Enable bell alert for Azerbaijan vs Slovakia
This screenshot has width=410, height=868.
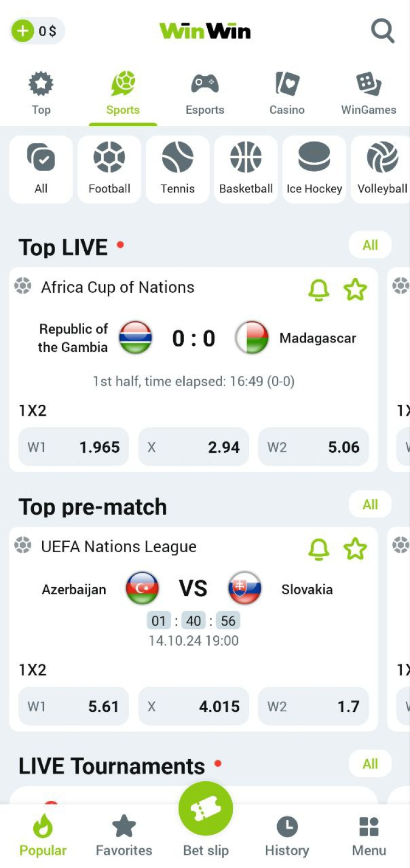pyautogui.click(x=319, y=549)
